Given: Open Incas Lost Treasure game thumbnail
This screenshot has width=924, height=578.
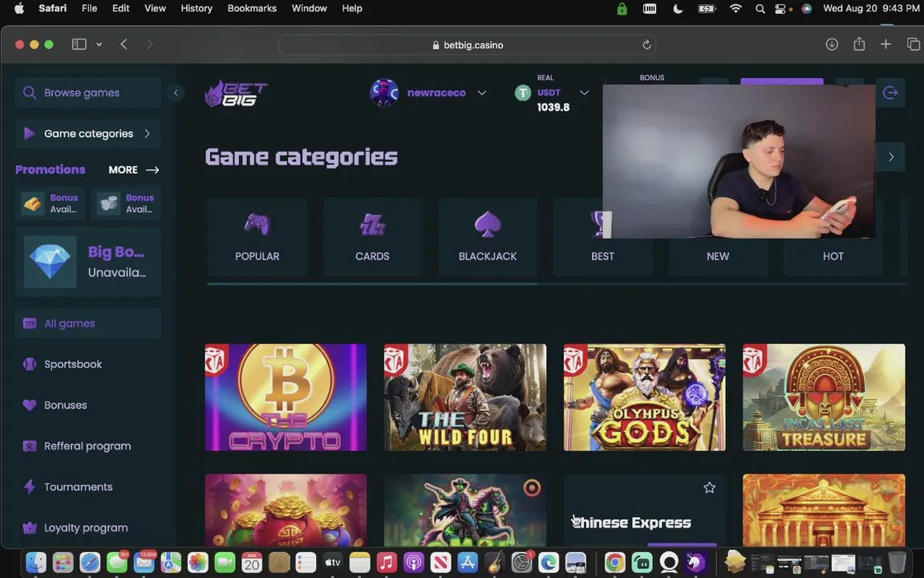Looking at the screenshot, I should click(x=824, y=397).
